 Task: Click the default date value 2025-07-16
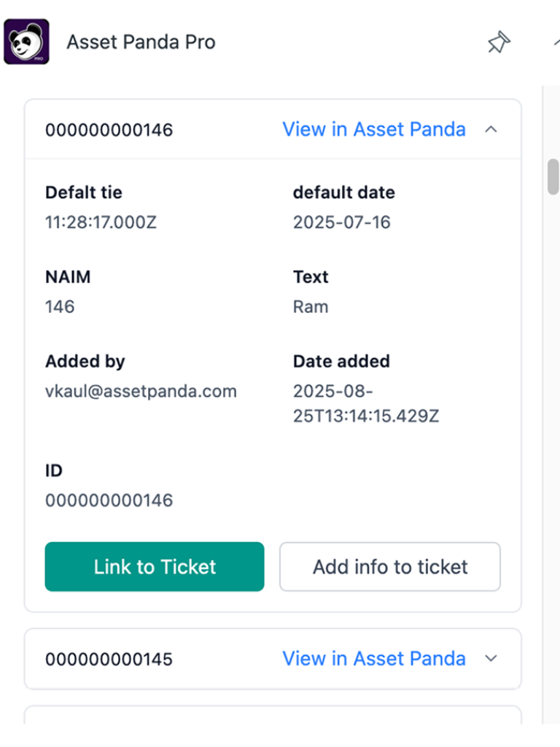pyautogui.click(x=341, y=222)
